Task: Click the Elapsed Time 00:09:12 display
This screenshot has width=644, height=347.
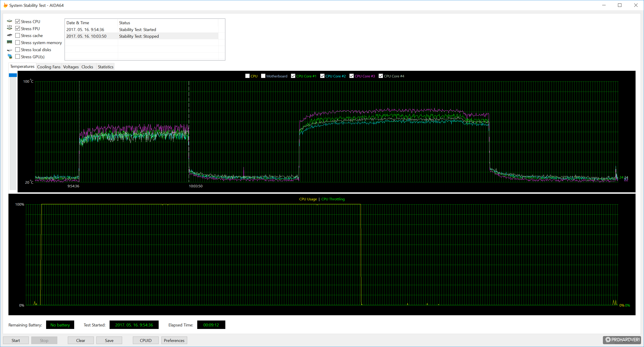Action: [x=211, y=325]
